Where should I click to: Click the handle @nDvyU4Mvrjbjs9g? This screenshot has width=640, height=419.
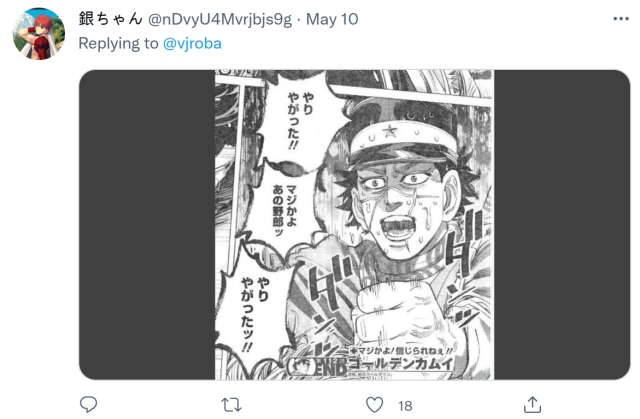click(x=220, y=19)
